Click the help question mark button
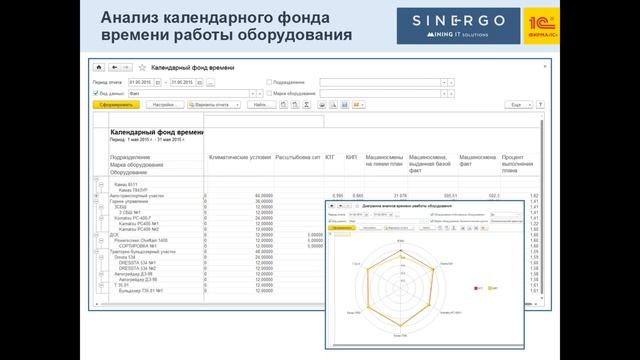The height and width of the screenshot is (360, 640). point(540,105)
